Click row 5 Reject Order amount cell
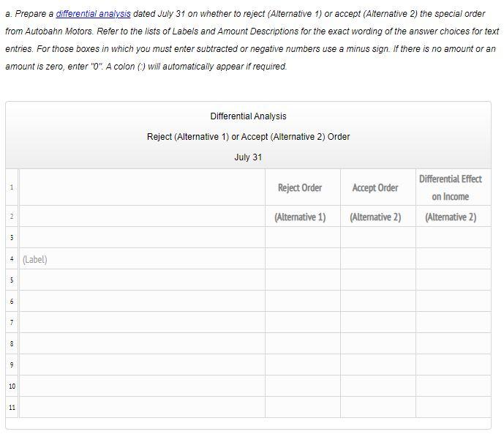This screenshot has height=437, width=504. 303,280
